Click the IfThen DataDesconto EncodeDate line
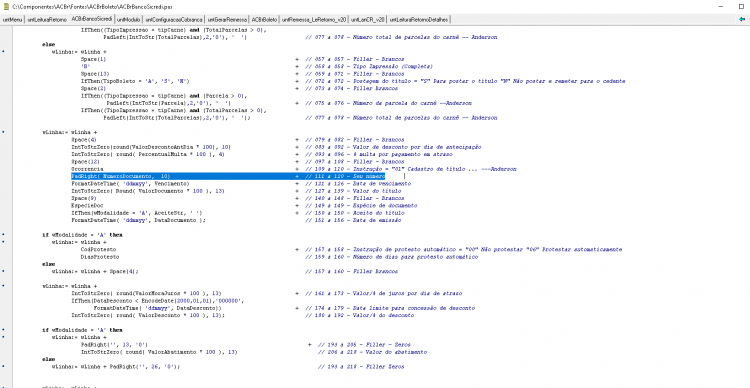750x388 pixels. point(158,300)
